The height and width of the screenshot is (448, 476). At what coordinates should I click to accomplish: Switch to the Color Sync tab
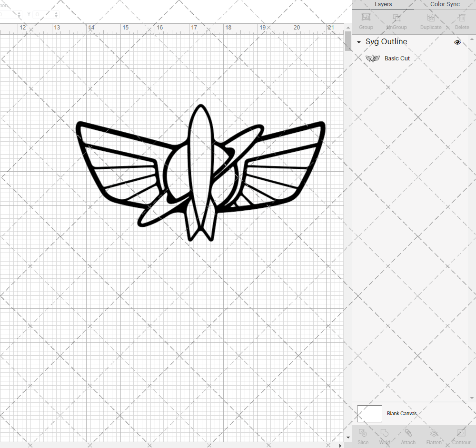445,4
